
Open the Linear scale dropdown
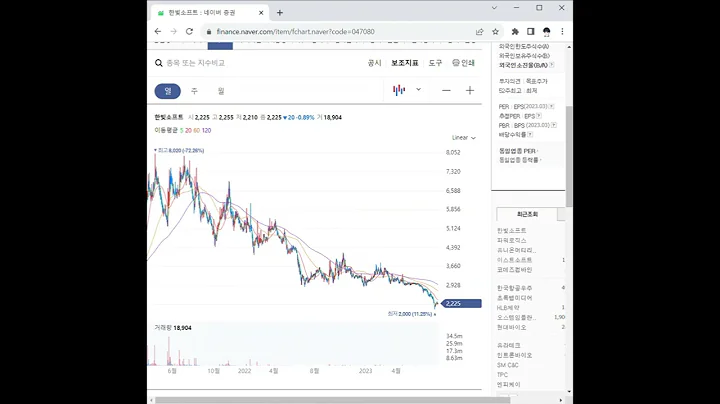pyautogui.click(x=464, y=138)
